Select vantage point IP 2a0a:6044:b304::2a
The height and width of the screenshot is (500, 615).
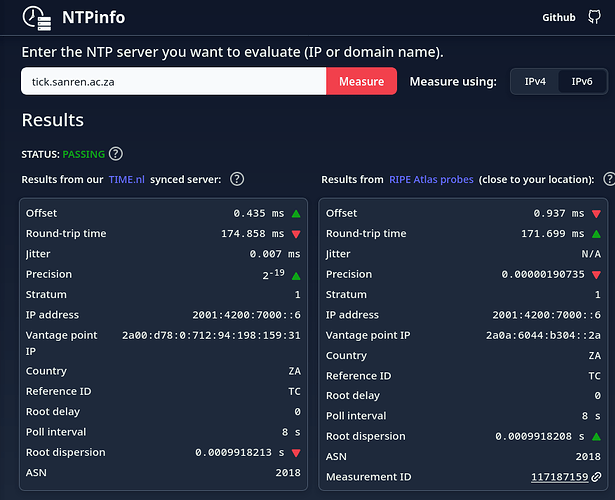pos(543,335)
